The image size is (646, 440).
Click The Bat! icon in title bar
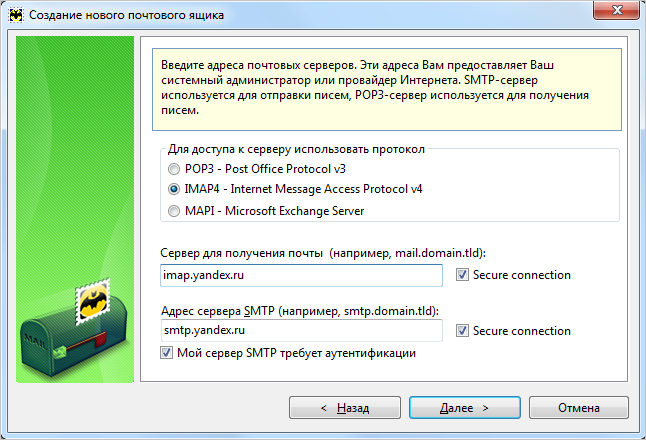pyautogui.click(x=15, y=15)
